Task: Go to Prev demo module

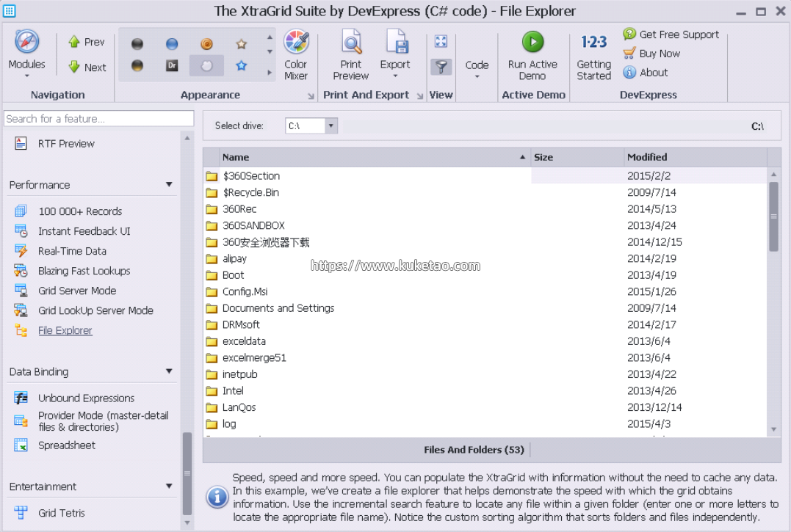Action: click(x=87, y=42)
